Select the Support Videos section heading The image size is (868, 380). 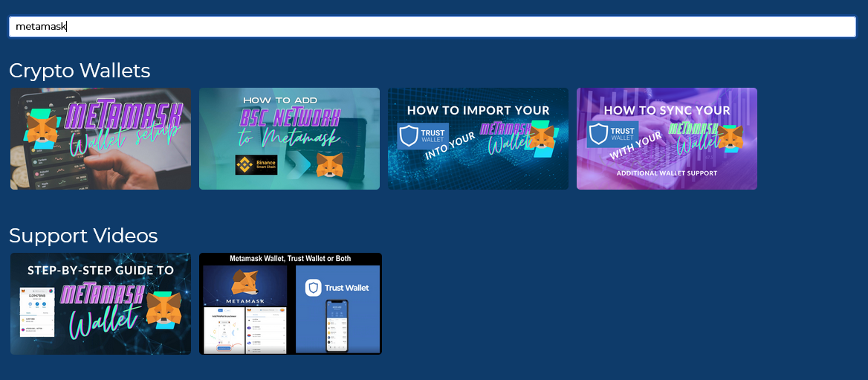(83, 236)
